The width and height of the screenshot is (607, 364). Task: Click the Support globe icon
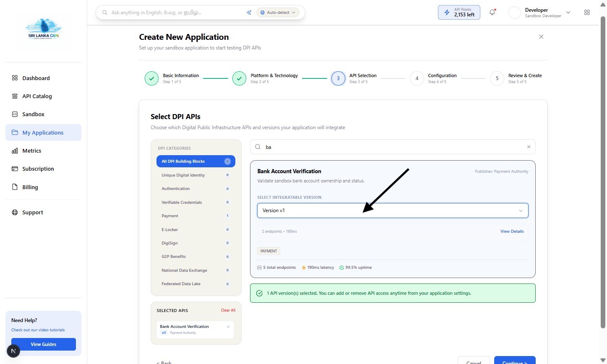point(15,212)
